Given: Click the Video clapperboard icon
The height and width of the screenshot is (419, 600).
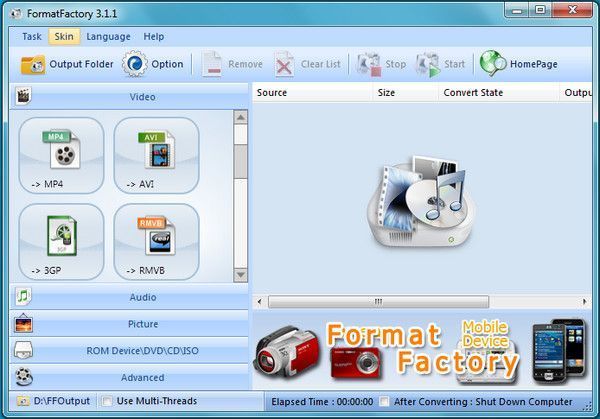Looking at the screenshot, I should pos(23,96).
